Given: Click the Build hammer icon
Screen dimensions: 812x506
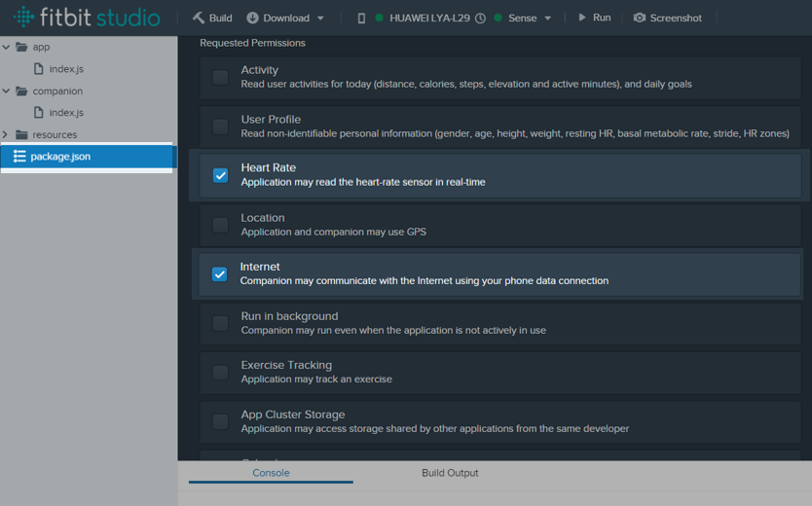Looking at the screenshot, I should (199, 18).
